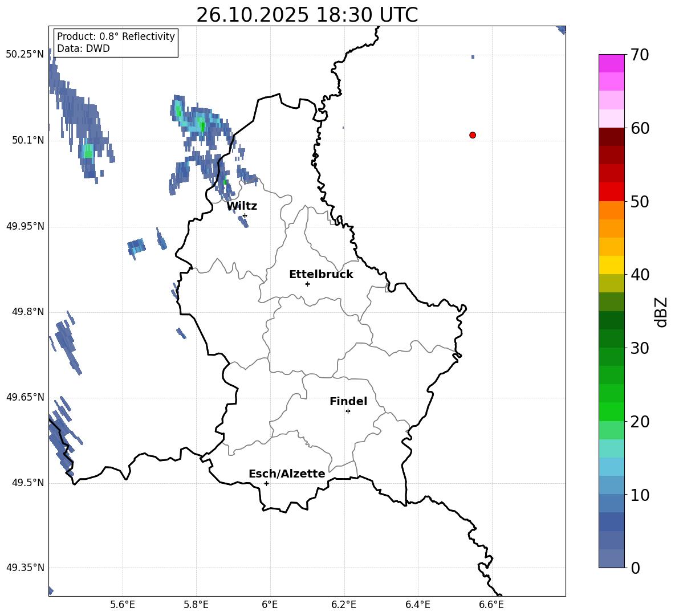Click the 6°E longitude label
The height and width of the screenshot is (616, 675).
pos(270,605)
